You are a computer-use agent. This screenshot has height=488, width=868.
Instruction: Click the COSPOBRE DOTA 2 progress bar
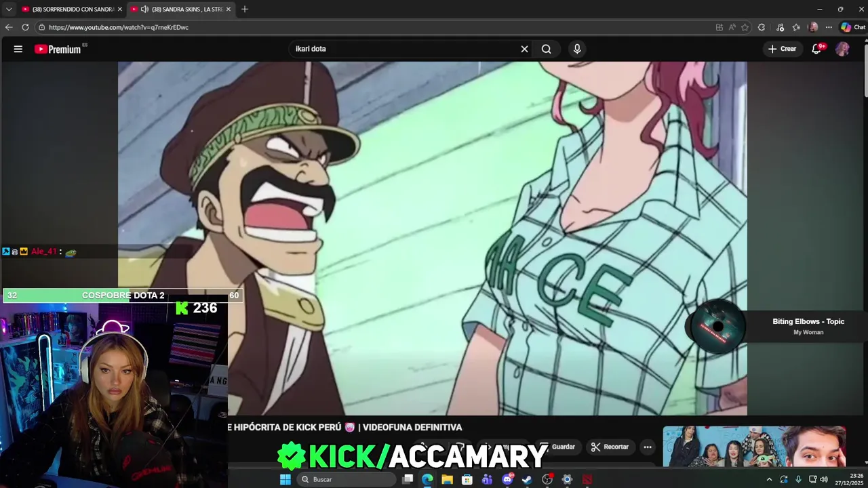[123, 295]
